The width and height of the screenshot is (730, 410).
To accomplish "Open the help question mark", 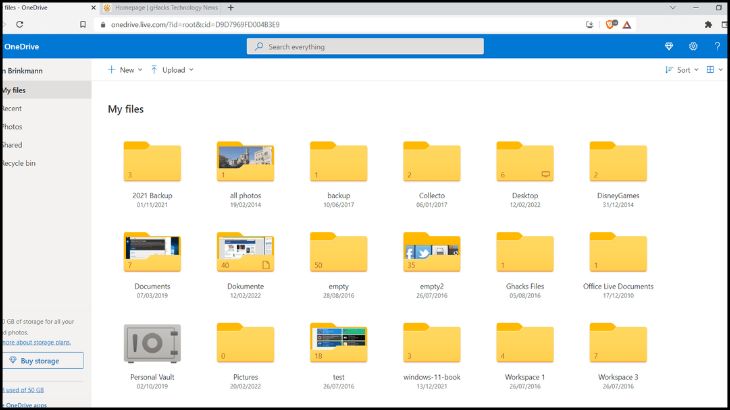I will (x=717, y=46).
